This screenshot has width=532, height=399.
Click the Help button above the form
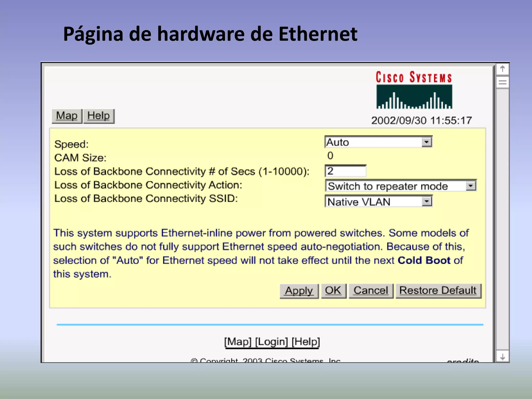(x=99, y=116)
